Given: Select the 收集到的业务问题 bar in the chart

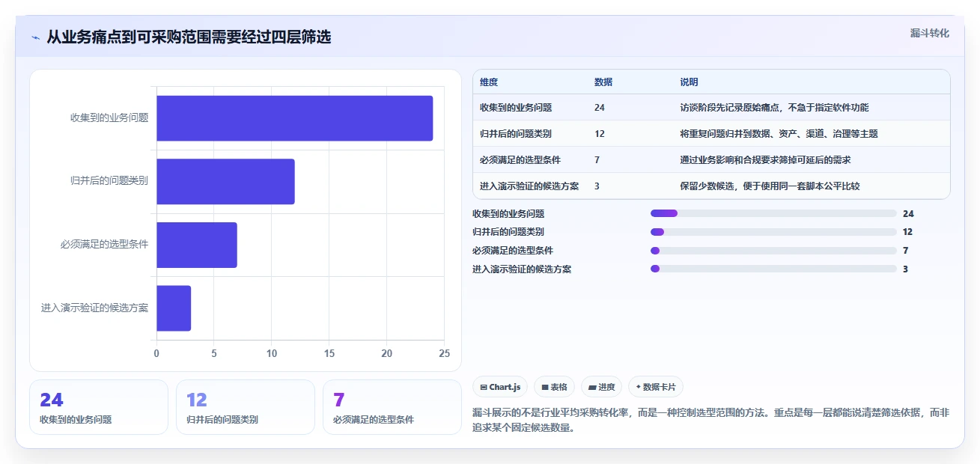Looking at the screenshot, I should click(x=294, y=118).
